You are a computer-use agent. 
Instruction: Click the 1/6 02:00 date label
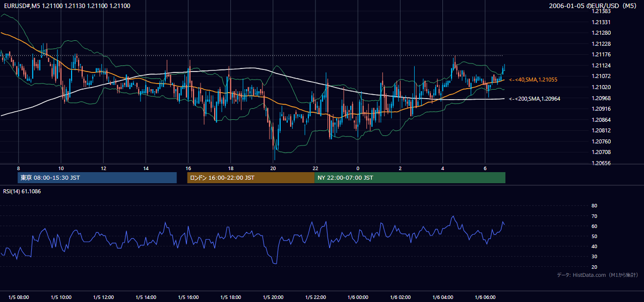400,297
